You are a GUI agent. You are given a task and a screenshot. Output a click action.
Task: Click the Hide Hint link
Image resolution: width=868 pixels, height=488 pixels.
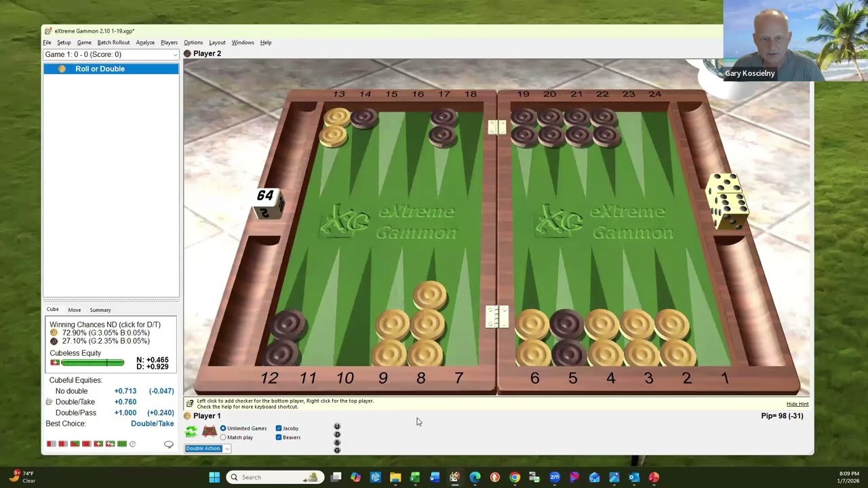point(797,404)
